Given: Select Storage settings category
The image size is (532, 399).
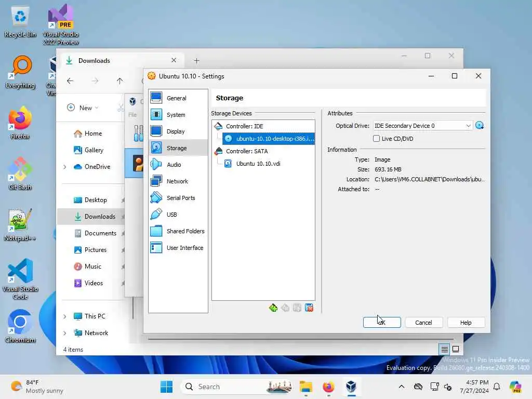Looking at the screenshot, I should 178,148.
